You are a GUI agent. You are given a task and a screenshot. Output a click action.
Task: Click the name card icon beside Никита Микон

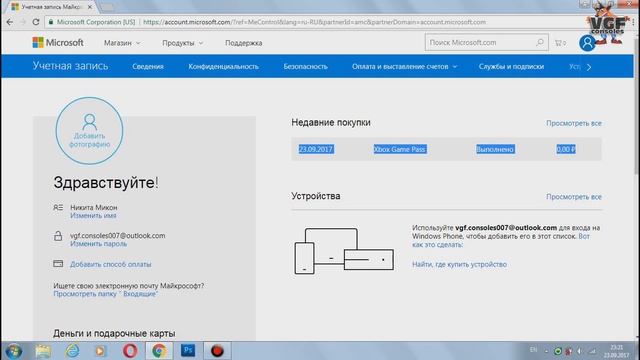pyautogui.click(x=58, y=207)
